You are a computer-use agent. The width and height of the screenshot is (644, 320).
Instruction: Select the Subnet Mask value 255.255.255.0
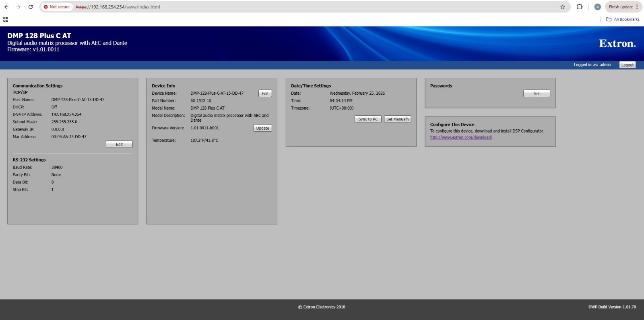click(64, 122)
